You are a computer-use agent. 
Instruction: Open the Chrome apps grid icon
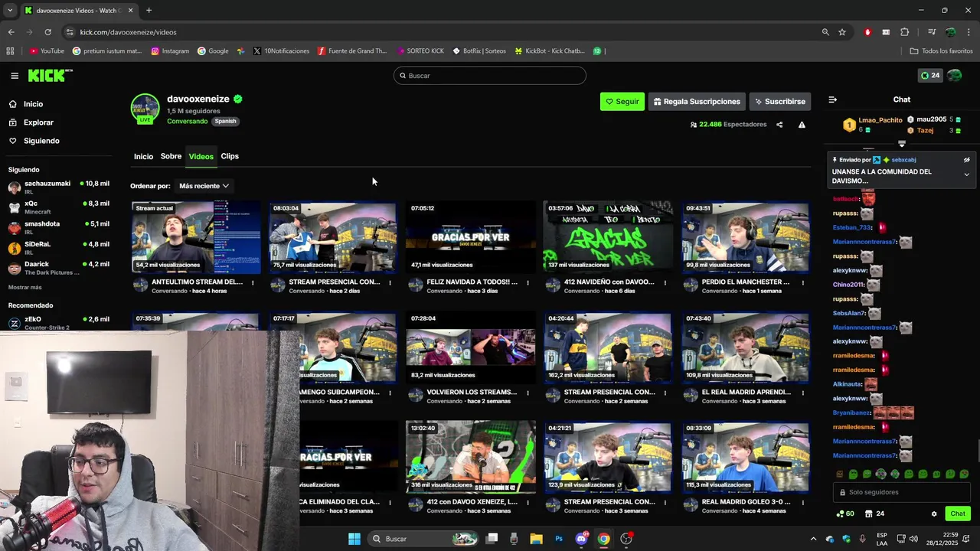(10, 51)
